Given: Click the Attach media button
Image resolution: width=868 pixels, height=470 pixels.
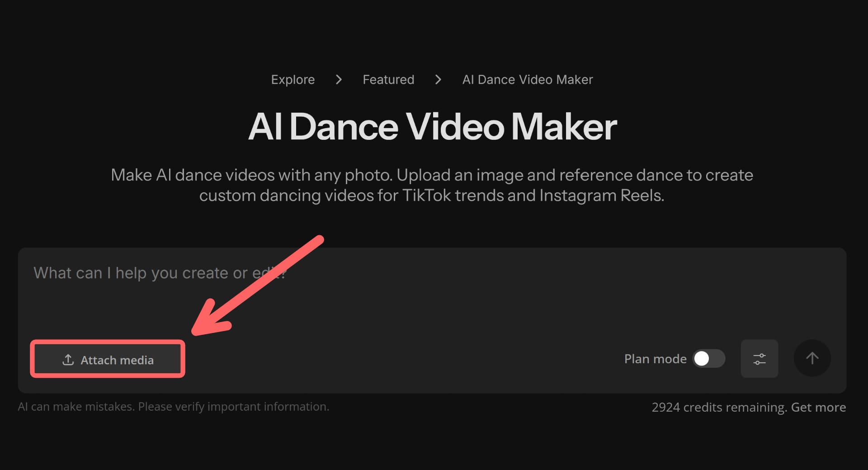Looking at the screenshot, I should point(107,359).
